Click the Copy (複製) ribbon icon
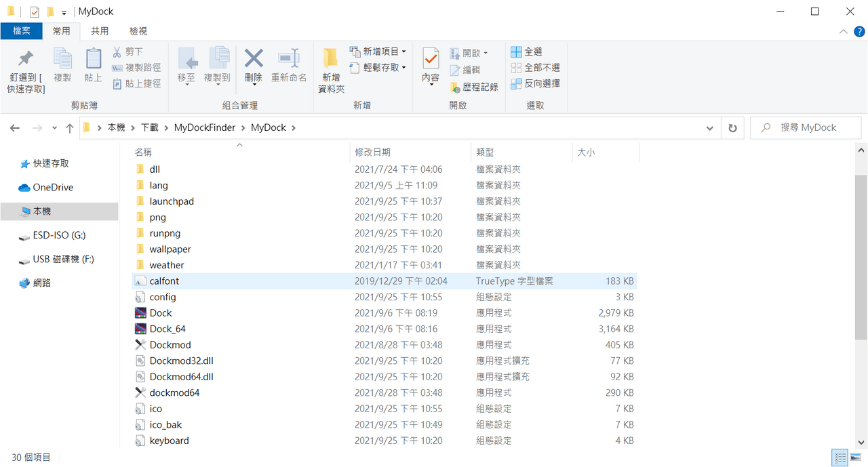This screenshot has width=868, height=467. pos(62,58)
